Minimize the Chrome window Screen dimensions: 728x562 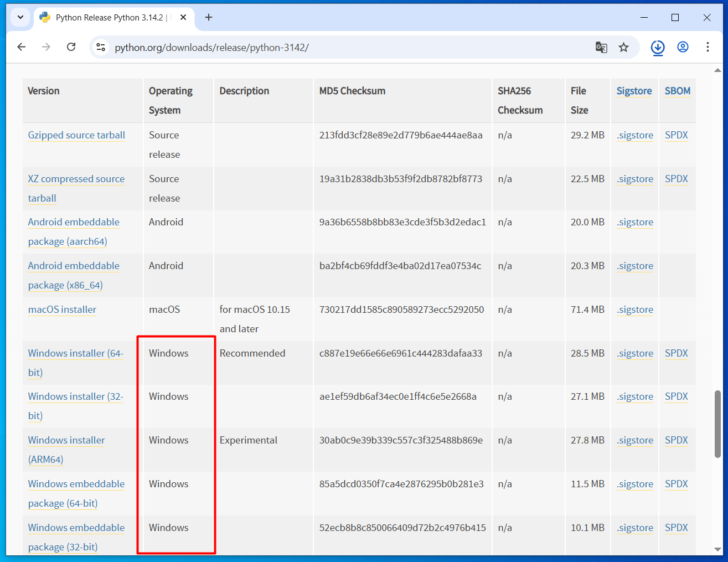tap(644, 17)
